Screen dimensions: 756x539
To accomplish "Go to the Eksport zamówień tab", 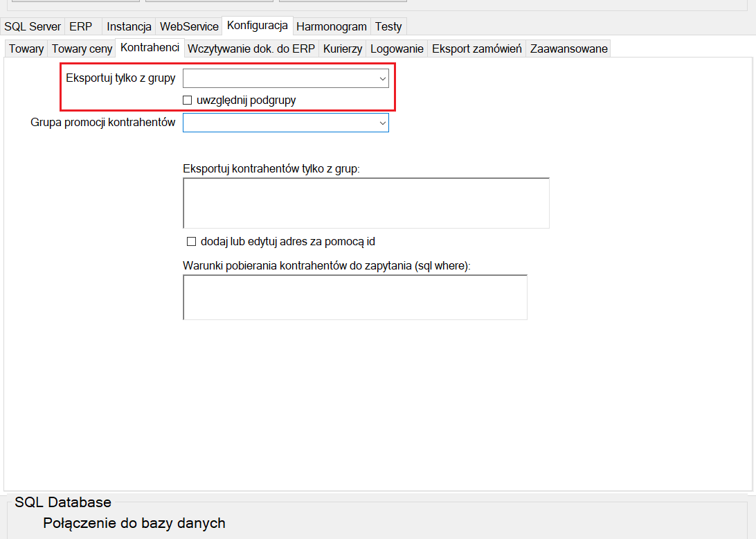I will 476,48.
